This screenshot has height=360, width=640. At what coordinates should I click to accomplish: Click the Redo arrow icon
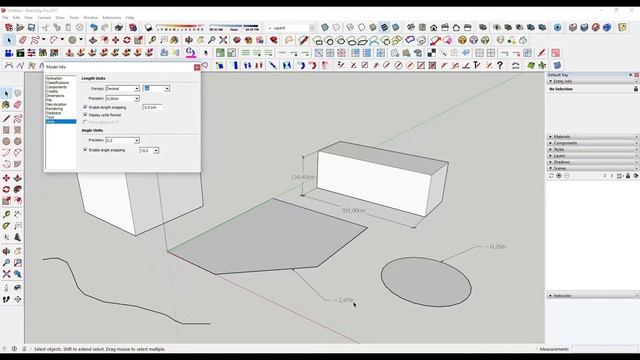coord(105,28)
